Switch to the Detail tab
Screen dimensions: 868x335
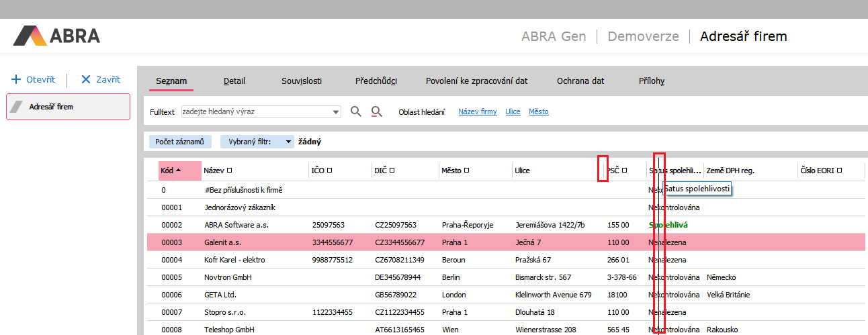(x=234, y=81)
